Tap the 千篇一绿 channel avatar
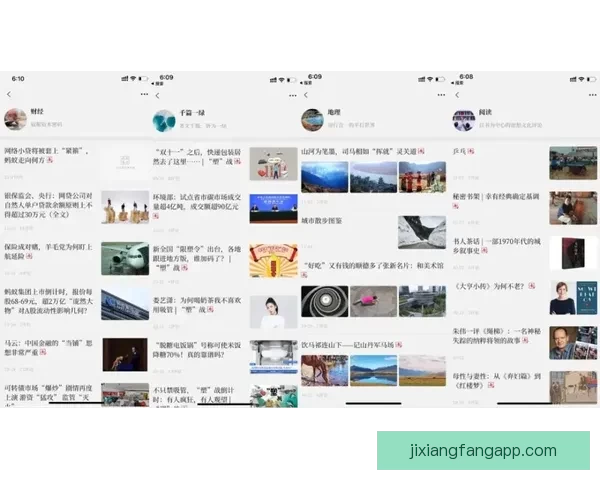This screenshot has width=600, height=480. 164,121
